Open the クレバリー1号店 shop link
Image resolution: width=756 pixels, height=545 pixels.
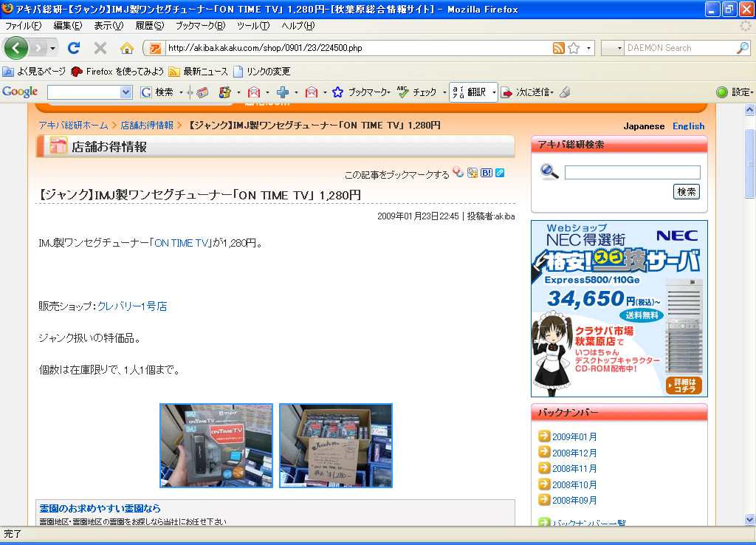point(132,306)
